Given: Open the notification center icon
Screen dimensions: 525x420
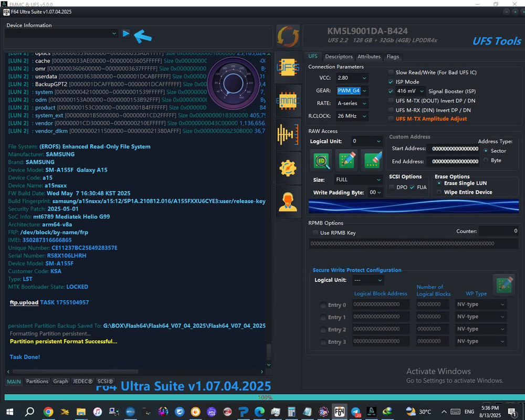Looking at the screenshot, I should tap(511, 412).
